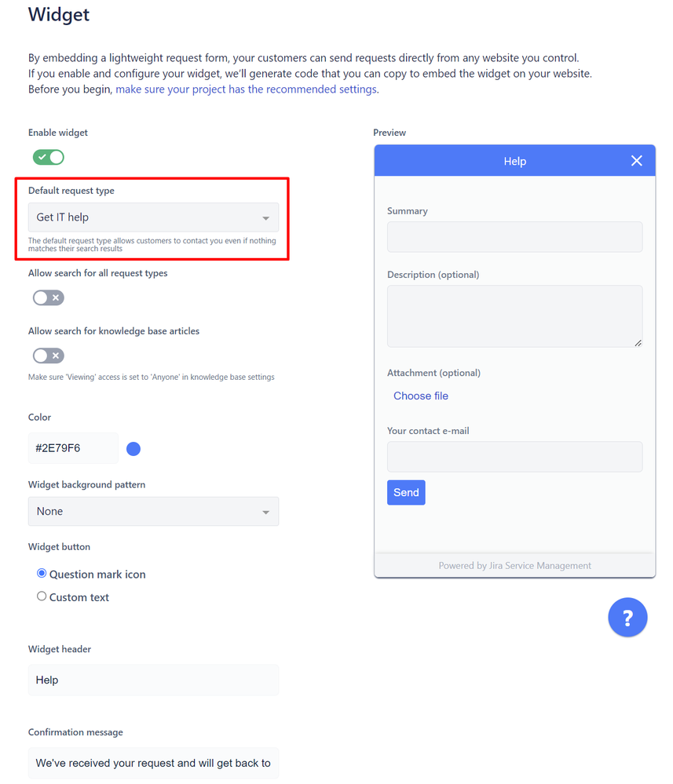Click the dropdown arrow next to Get IT help
The image size is (673, 784).
(265, 218)
